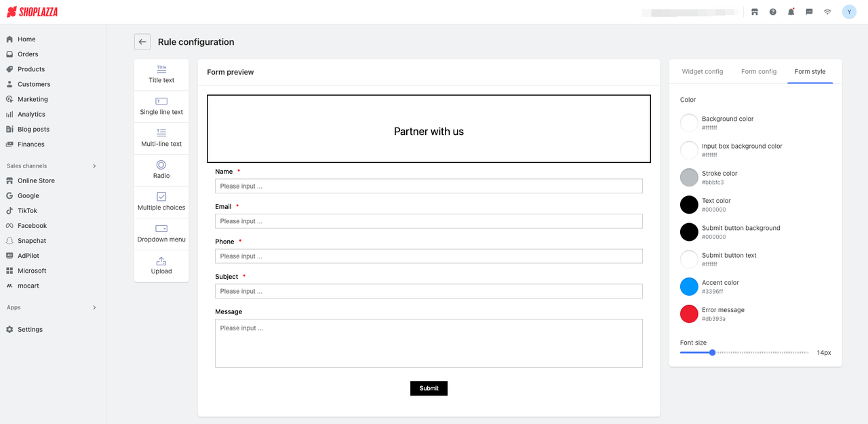Pick the blue Accent color swatch
868x424 pixels.
coord(689,286)
